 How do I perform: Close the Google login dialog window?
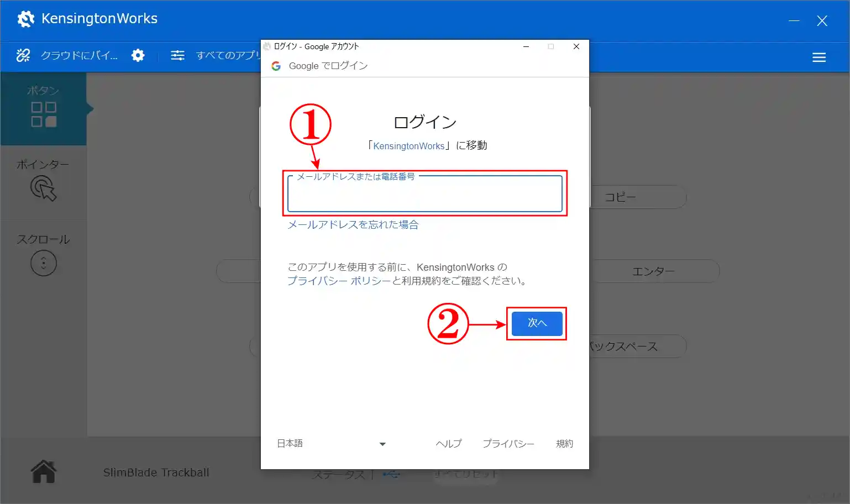(x=576, y=46)
